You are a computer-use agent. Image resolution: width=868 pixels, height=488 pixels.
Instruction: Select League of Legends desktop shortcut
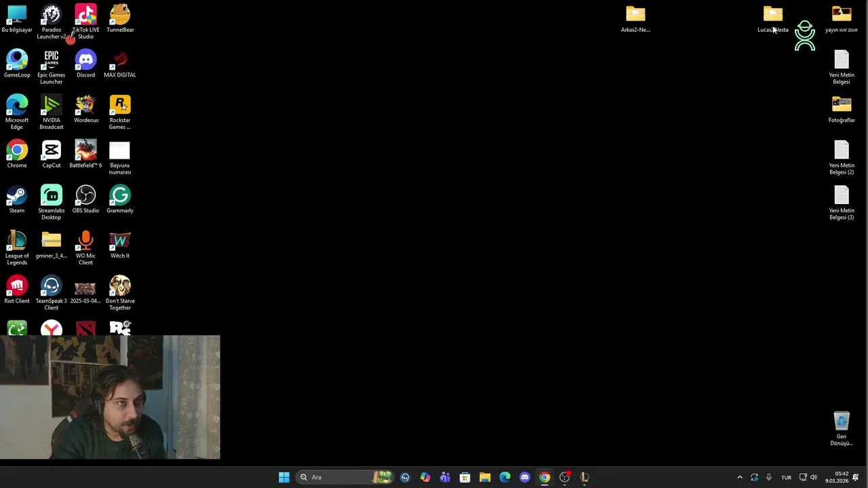[17, 247]
